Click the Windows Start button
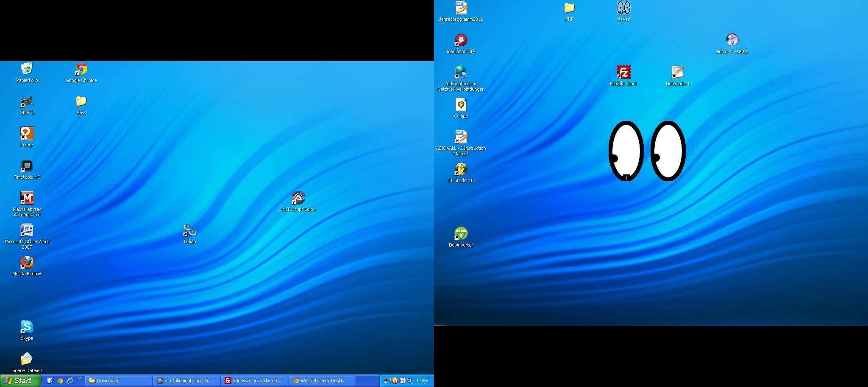 click(20, 381)
